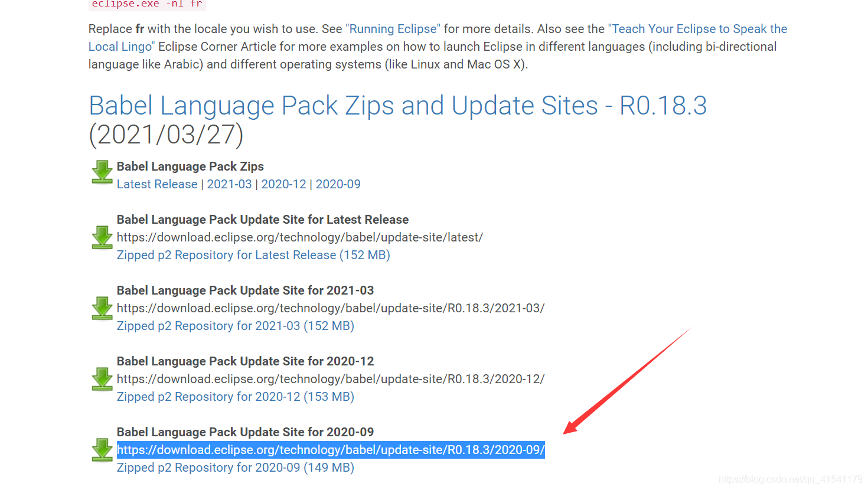Screen dimensions: 868x490
Task: Click "Babel Language Pack Update Site for 2021-03" label
Action: point(246,290)
